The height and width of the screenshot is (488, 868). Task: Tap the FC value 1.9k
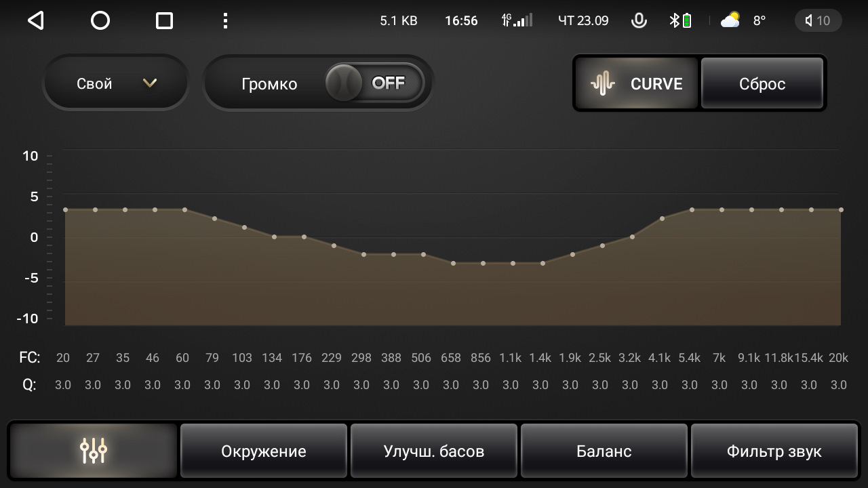pyautogui.click(x=570, y=358)
